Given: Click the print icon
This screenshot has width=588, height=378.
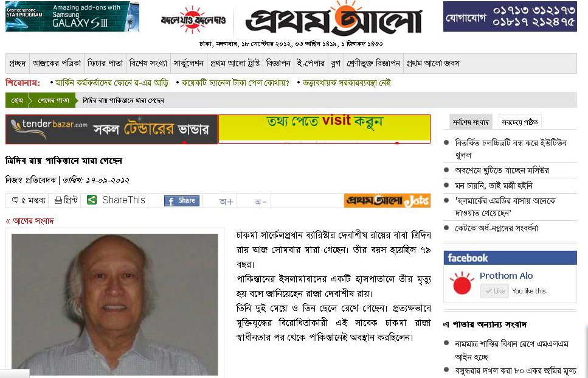Looking at the screenshot, I should point(58,200).
